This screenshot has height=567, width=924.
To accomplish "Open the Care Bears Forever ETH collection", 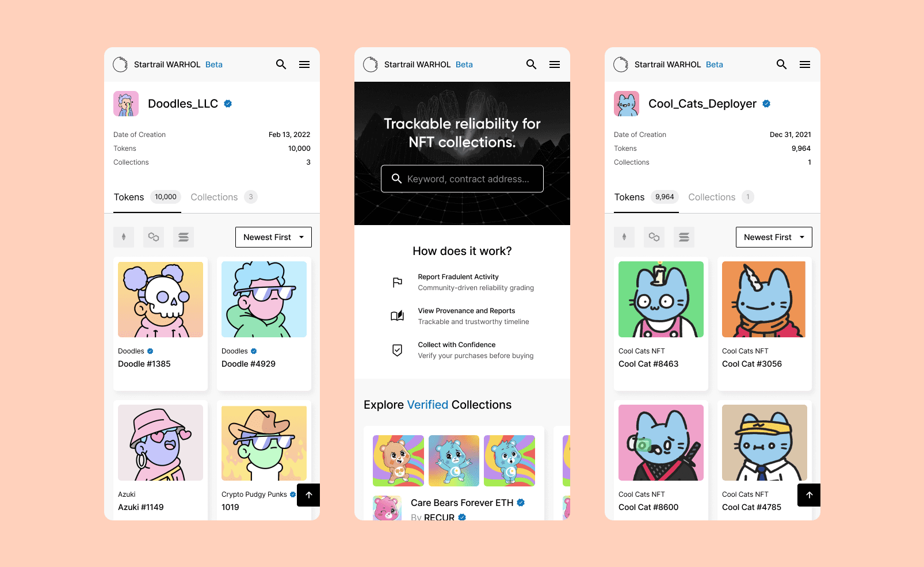I will pyautogui.click(x=462, y=503).
